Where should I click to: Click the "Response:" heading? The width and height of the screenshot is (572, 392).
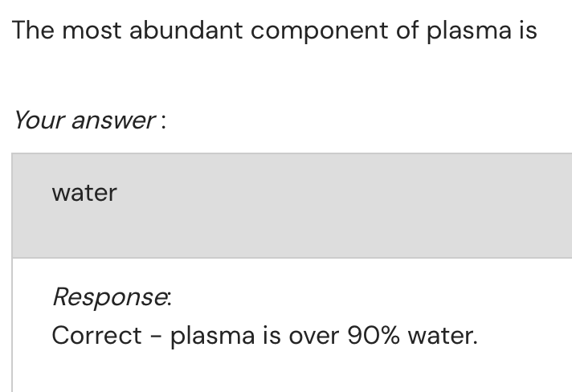click(112, 296)
